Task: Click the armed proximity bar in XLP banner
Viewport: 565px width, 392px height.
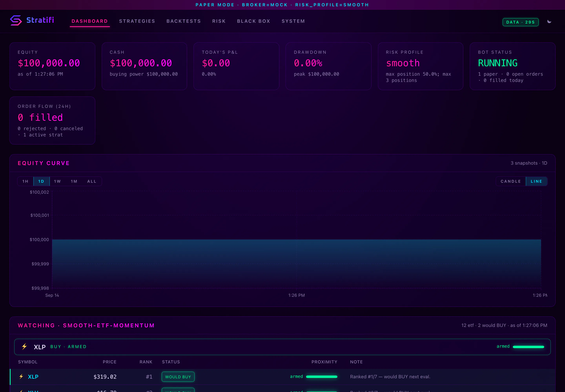Action: 528,347
